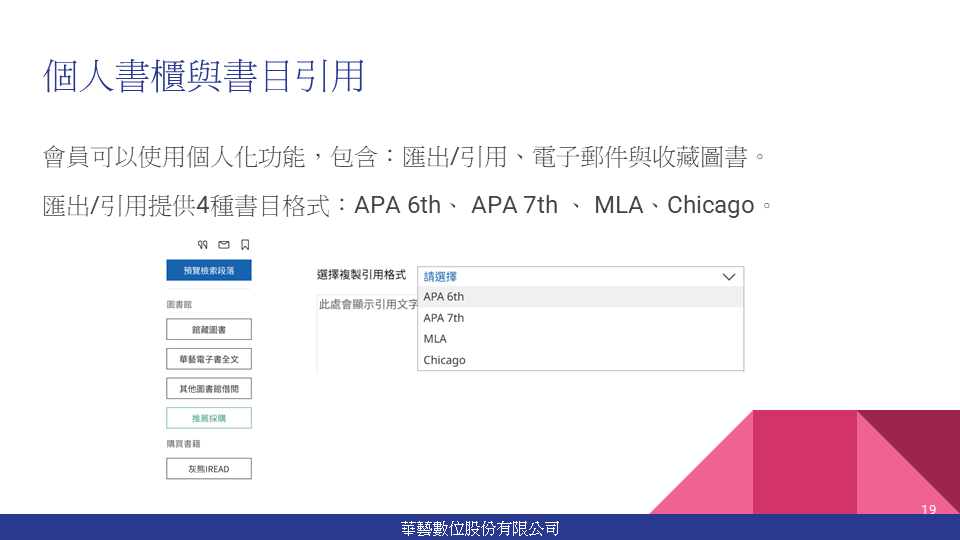
Task: Click the dropdown chevron arrow
Action: click(x=729, y=277)
